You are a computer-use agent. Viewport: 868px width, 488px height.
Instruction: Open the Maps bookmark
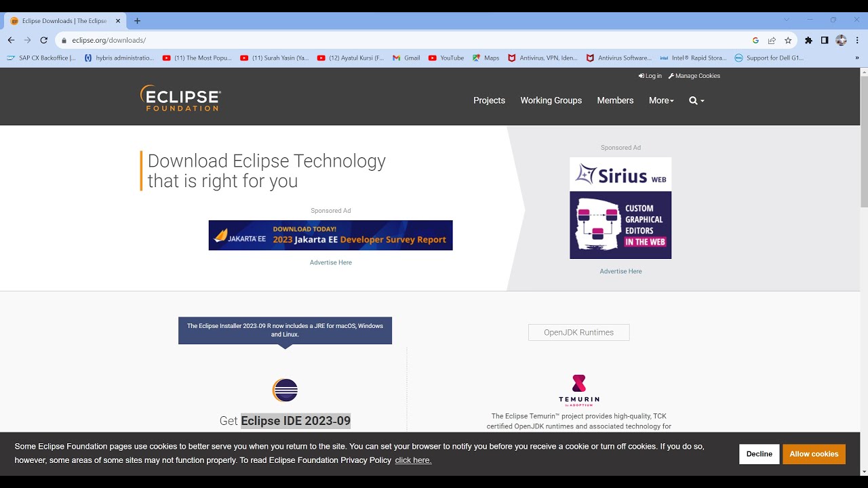[x=486, y=58]
